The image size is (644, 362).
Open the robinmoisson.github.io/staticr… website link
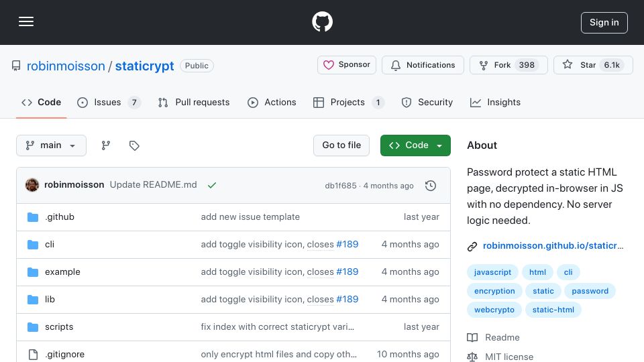pos(553,245)
